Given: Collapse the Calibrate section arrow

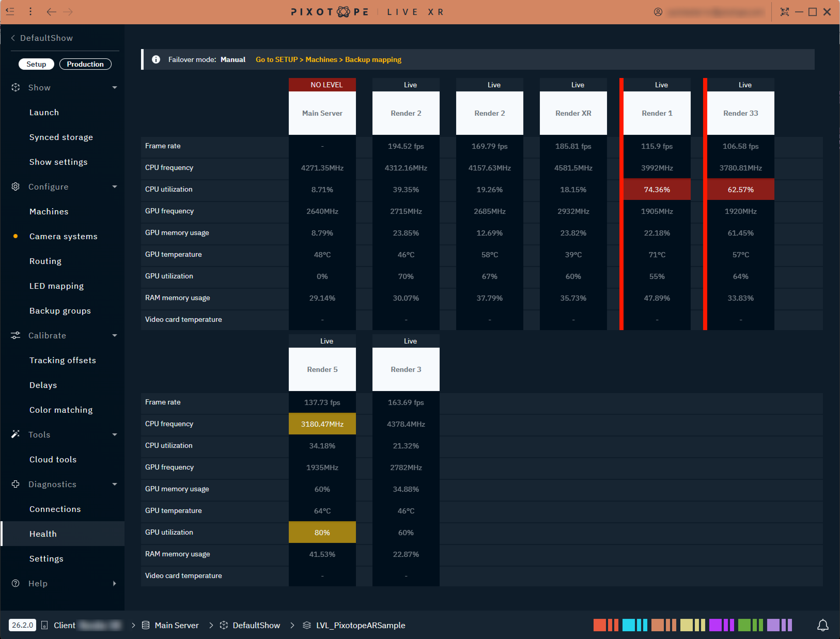Looking at the screenshot, I should coord(114,336).
